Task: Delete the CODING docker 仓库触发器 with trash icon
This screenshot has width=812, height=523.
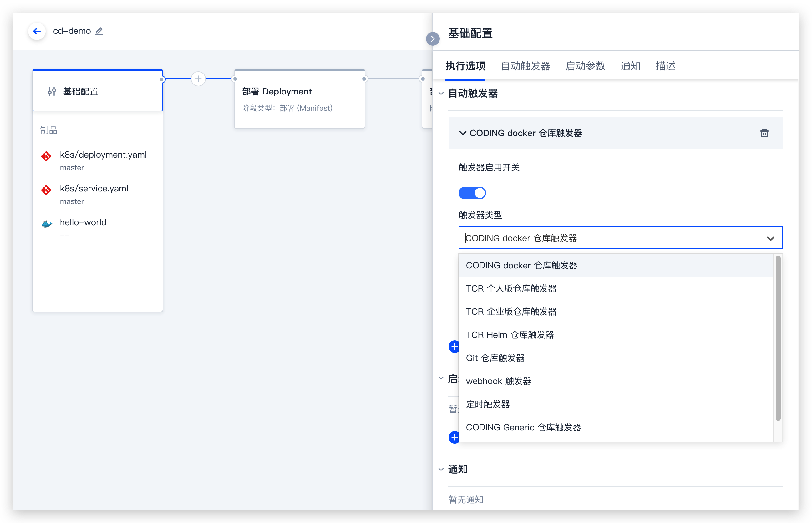Action: (764, 133)
